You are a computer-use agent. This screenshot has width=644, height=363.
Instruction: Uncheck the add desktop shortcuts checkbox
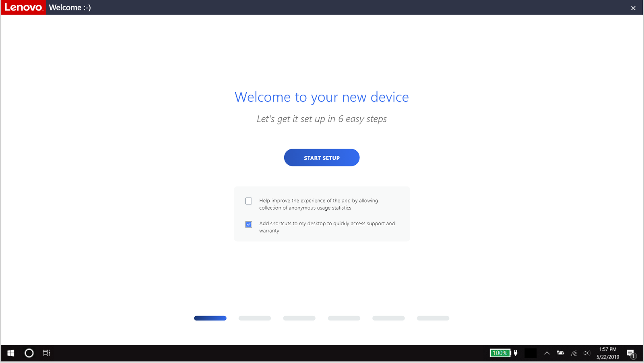(x=249, y=224)
